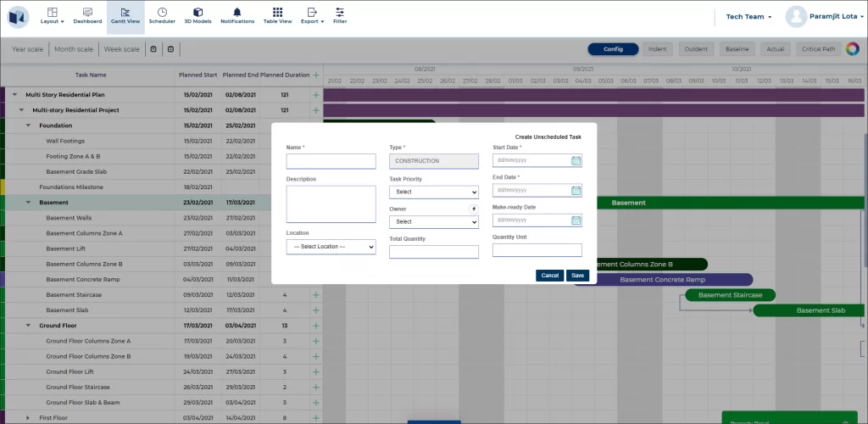This screenshot has width=868, height=424.
Task: Open the Task Priority dropdown
Action: tap(434, 192)
